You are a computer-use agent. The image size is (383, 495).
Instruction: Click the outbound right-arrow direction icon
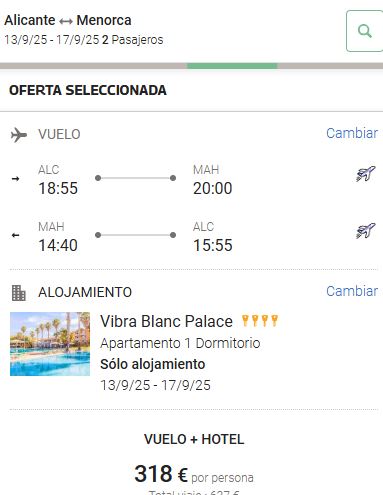15,179
